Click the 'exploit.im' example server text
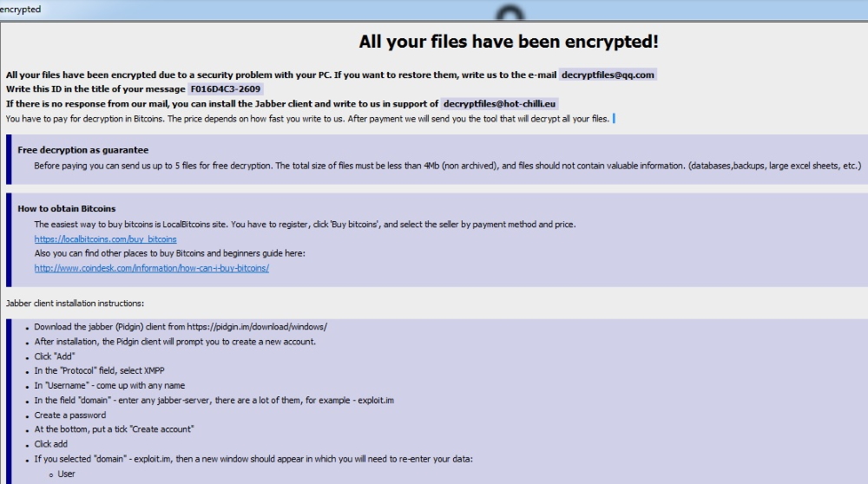868x484 pixels. [x=376, y=400]
